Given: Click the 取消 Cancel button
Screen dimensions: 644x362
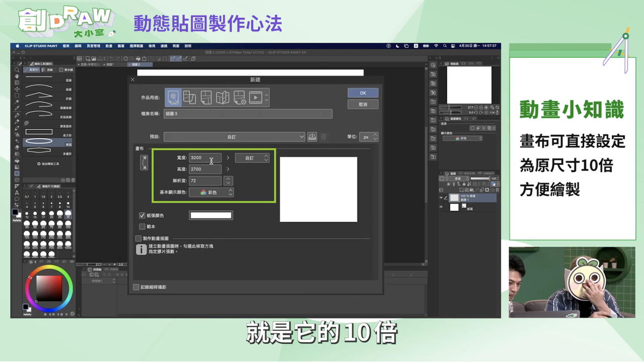Looking at the screenshot, I should coord(363,105).
